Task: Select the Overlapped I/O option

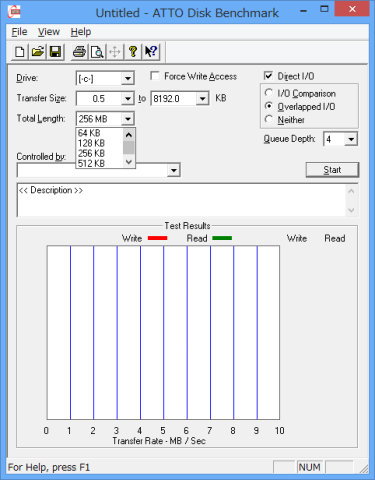Action: (269, 106)
